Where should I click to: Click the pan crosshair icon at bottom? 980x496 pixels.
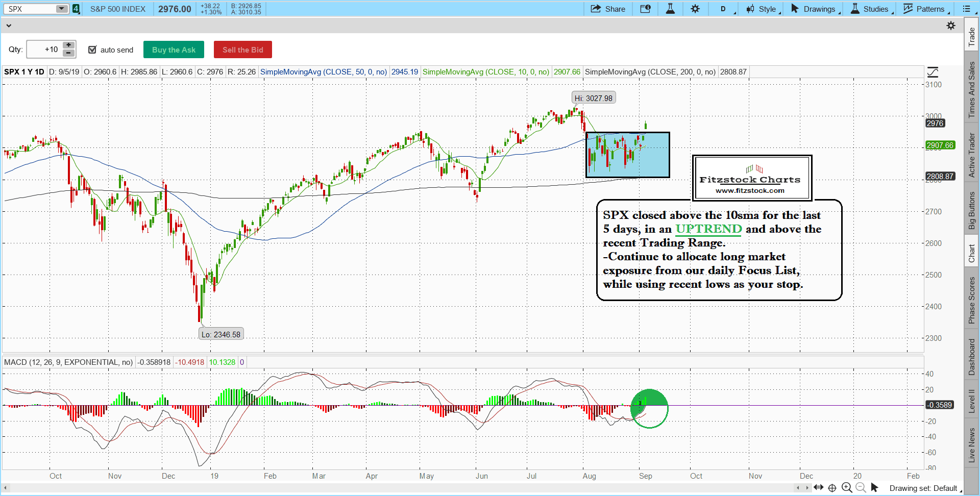(x=832, y=487)
